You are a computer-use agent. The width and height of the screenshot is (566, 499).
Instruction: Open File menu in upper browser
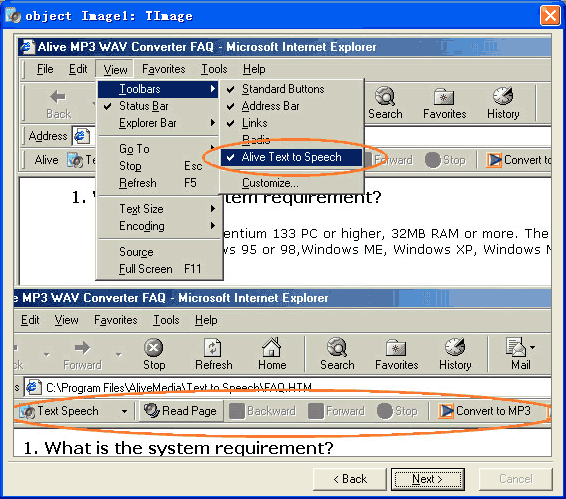[45, 69]
